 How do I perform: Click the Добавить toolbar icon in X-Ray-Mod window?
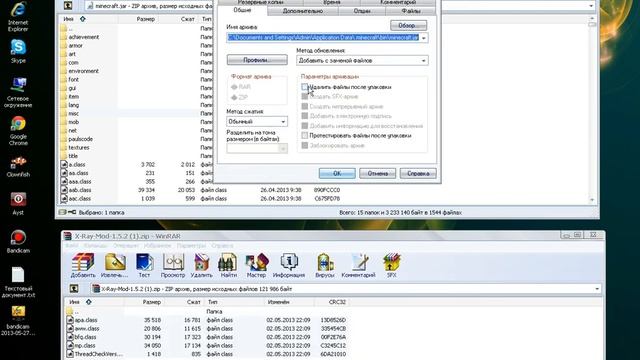tap(83, 265)
